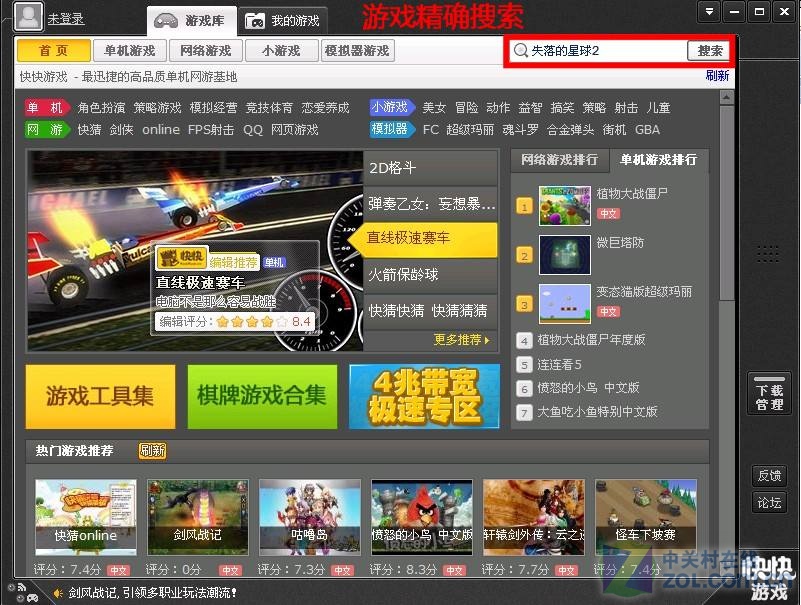
Task: Open the 模拟经营 category link
Action: coord(213,108)
